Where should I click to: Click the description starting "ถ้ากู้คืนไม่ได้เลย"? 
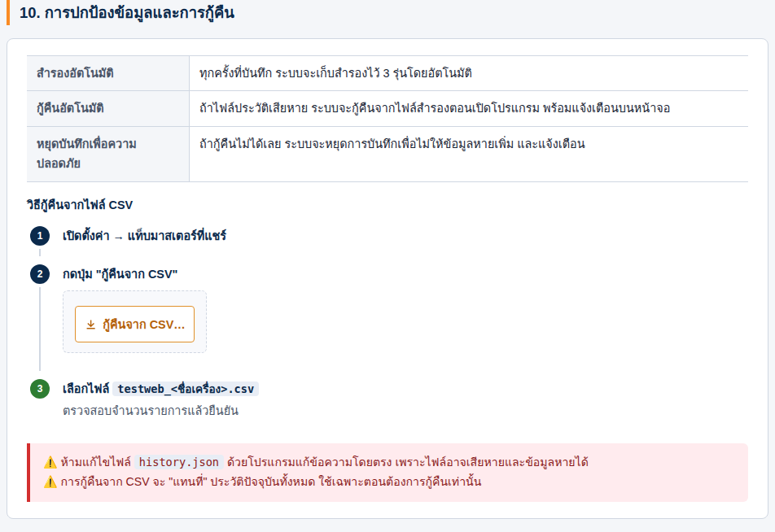(392, 144)
